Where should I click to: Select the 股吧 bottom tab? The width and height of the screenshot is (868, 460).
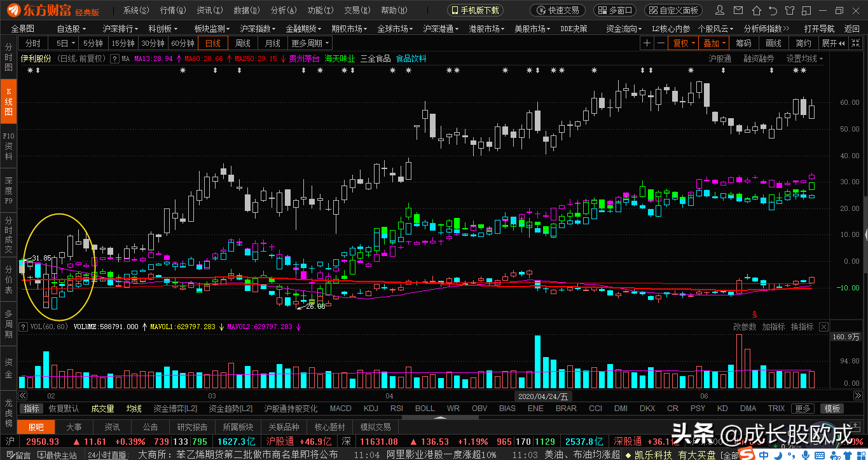click(36, 427)
